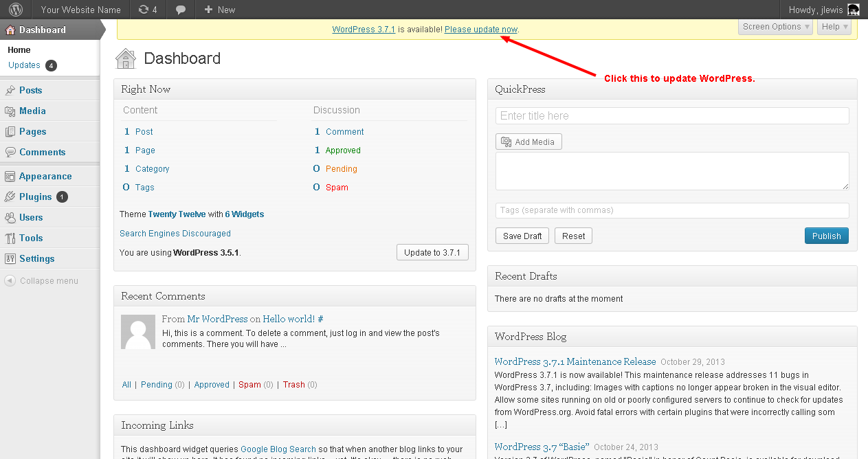Toggle the Recent Drafts widget header

point(672,276)
